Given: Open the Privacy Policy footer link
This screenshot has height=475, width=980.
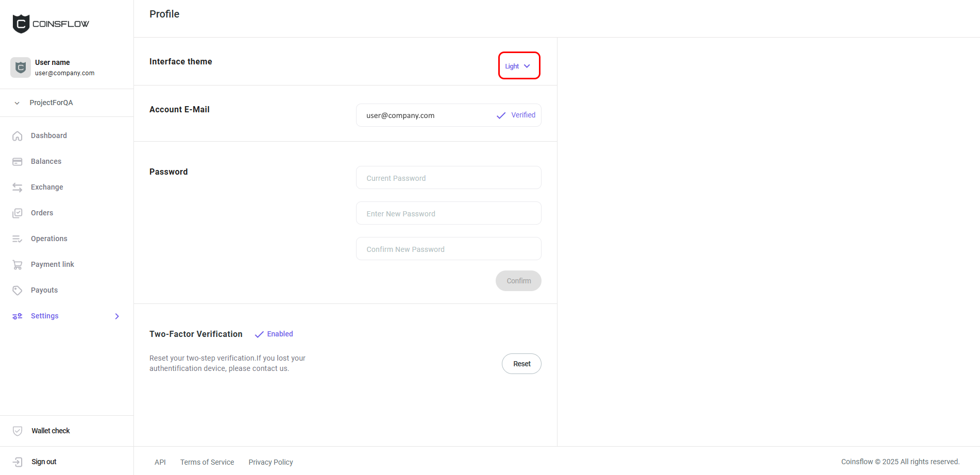Looking at the screenshot, I should 271,462.
